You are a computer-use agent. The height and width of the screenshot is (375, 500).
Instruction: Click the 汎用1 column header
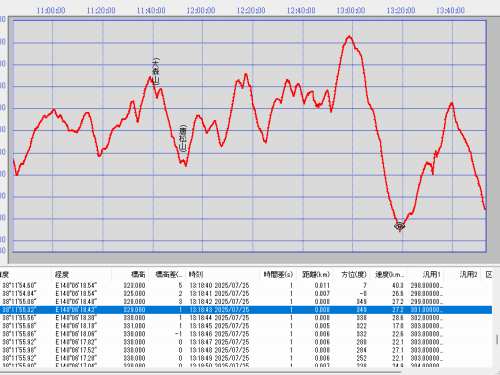431,275
